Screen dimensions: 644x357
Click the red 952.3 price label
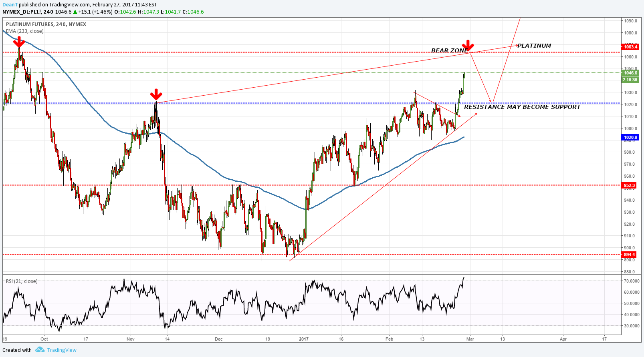point(629,185)
